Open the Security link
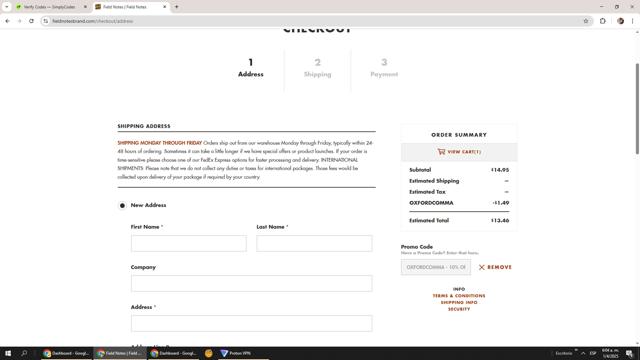This screenshot has width=640, height=360. (x=459, y=309)
